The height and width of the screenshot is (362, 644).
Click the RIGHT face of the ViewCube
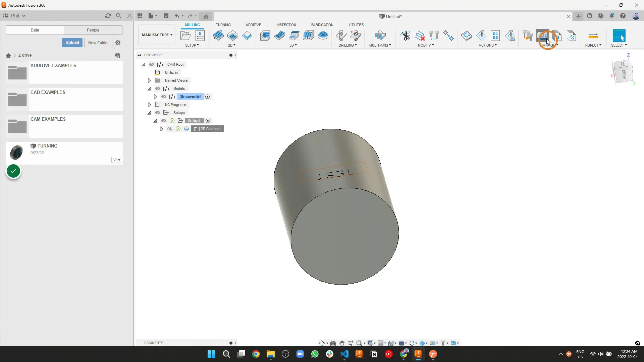(624, 74)
